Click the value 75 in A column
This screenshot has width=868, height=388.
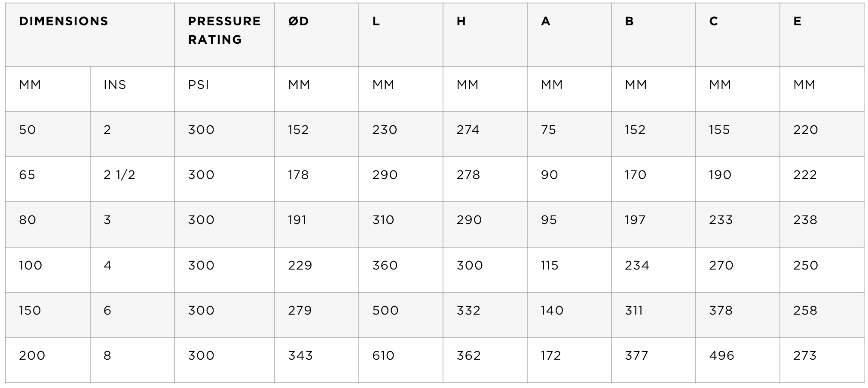pos(569,134)
